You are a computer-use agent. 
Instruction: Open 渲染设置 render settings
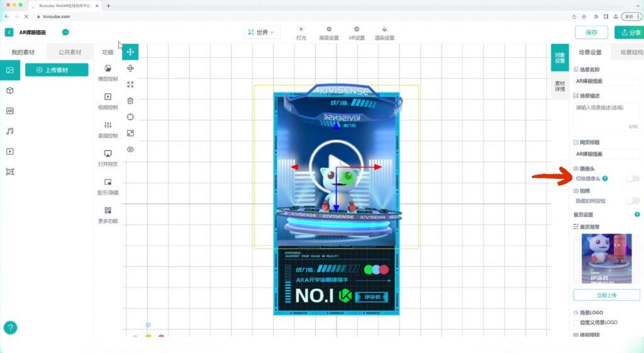[x=384, y=33]
